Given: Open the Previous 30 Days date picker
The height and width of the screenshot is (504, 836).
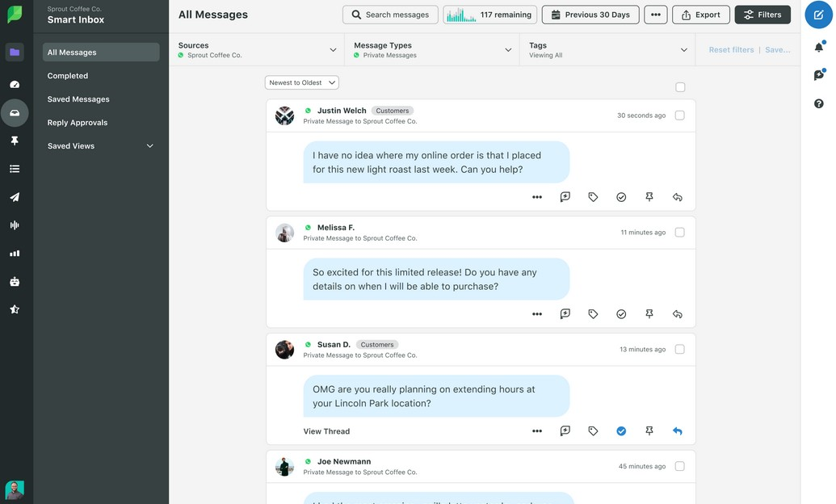Looking at the screenshot, I should coord(590,15).
